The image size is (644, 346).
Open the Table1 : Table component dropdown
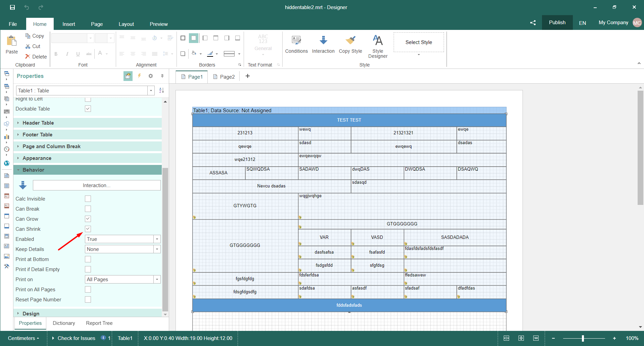(151, 90)
